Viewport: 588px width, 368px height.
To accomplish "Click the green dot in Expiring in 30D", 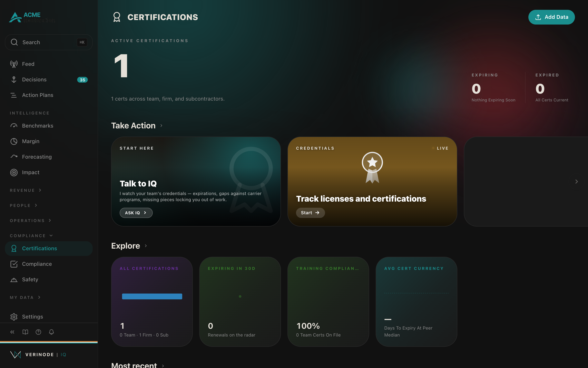I will 240,296.
